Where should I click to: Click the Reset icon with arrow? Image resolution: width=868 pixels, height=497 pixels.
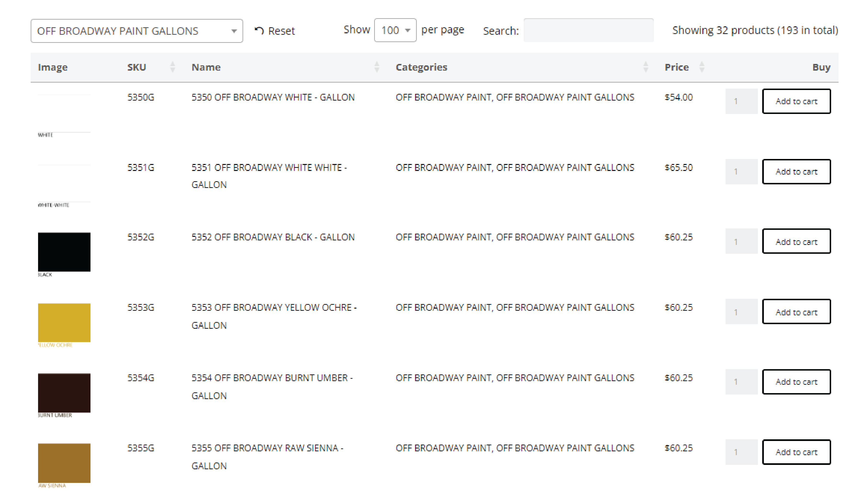pyautogui.click(x=259, y=31)
